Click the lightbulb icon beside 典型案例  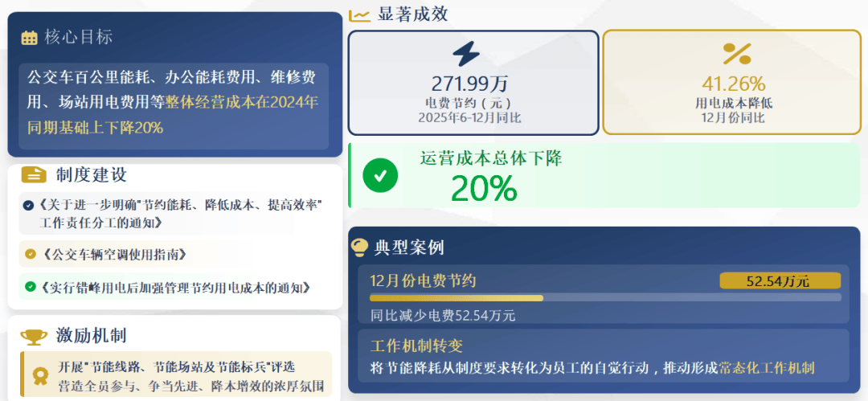click(362, 248)
